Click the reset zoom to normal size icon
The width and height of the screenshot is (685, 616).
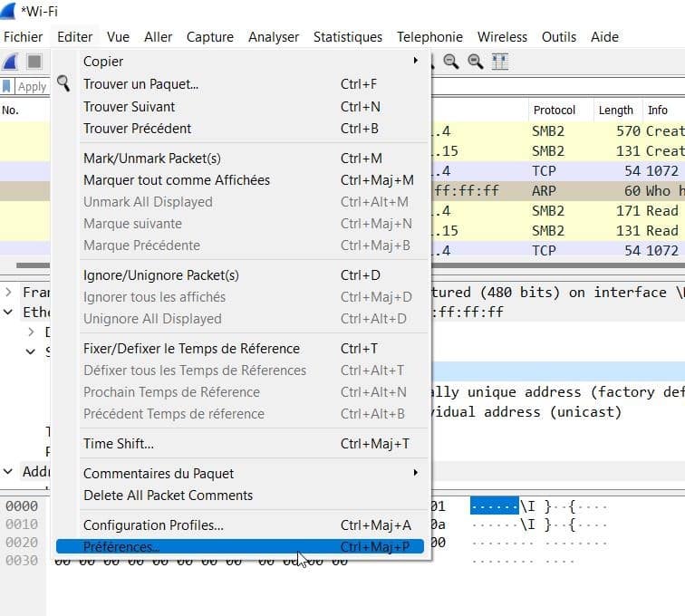476,62
